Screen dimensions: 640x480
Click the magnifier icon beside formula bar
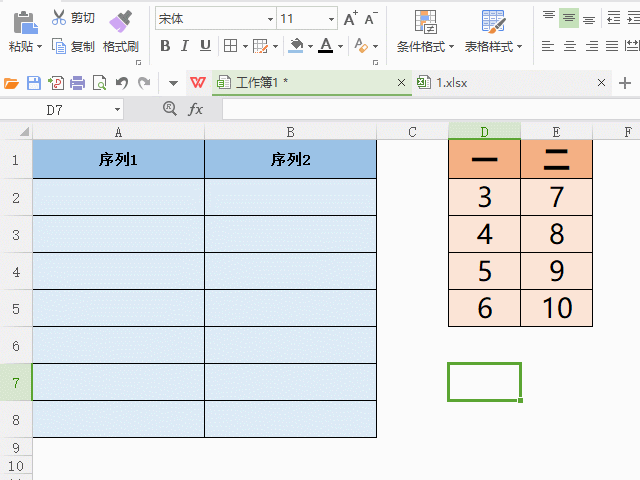coord(170,109)
